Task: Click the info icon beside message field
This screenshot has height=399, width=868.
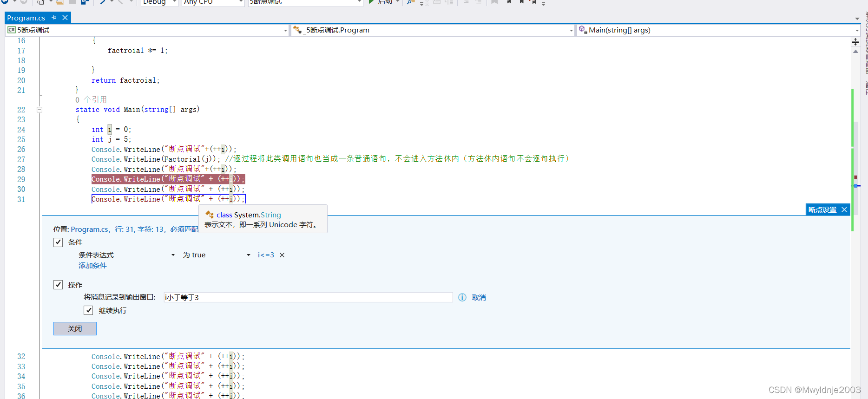Action: 462,297
